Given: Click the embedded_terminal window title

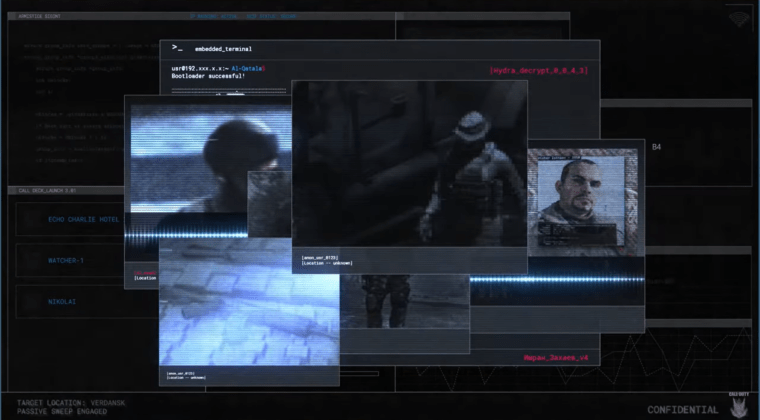Looking at the screenshot, I should pyautogui.click(x=223, y=49).
